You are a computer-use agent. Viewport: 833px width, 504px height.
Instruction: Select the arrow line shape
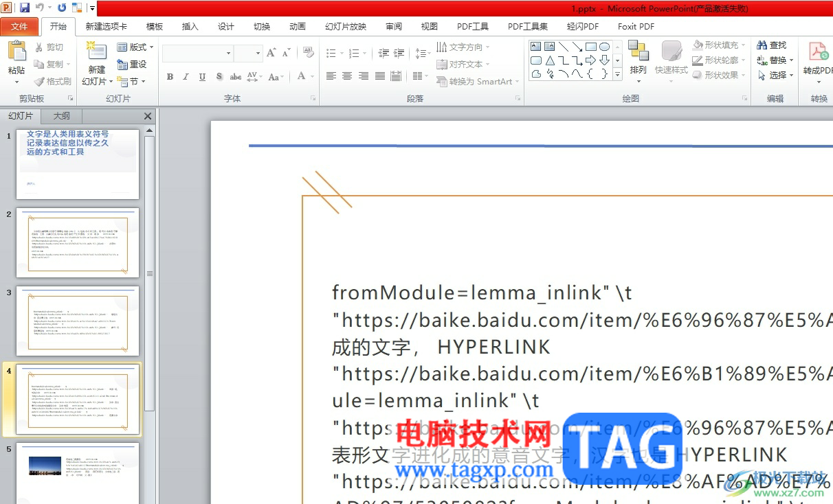pyautogui.click(x=577, y=47)
